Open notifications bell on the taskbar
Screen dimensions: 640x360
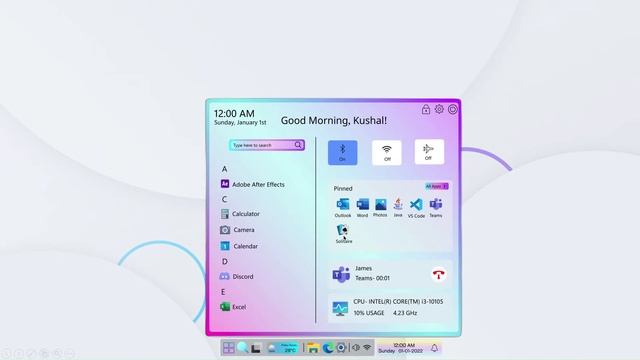[x=434, y=348]
